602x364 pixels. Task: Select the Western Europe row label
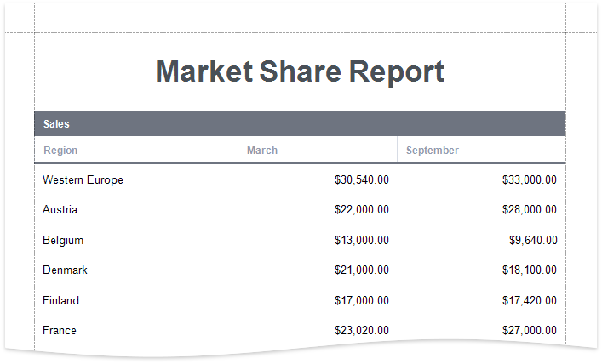[83, 180]
